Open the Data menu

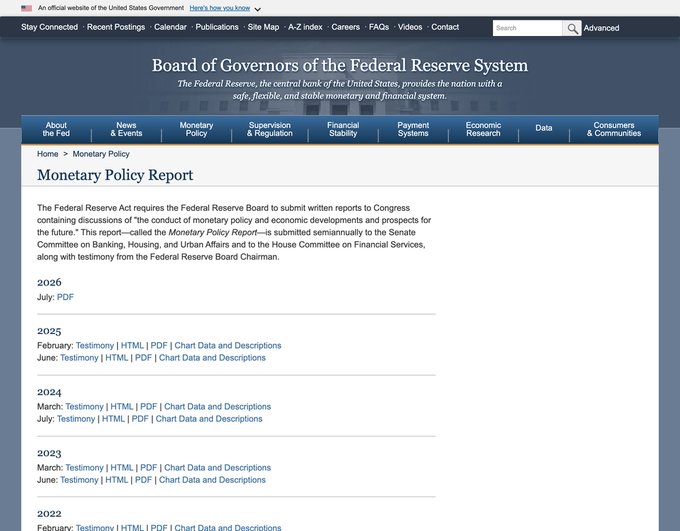click(x=543, y=128)
